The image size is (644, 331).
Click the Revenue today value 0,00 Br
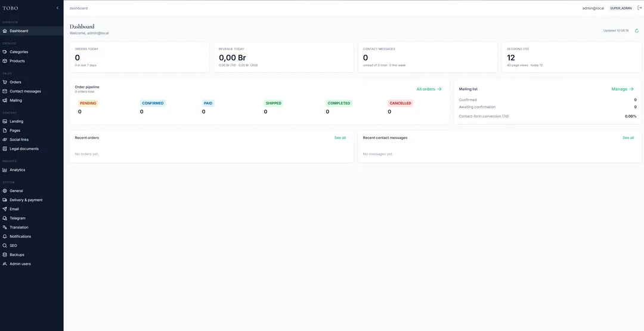tap(233, 58)
